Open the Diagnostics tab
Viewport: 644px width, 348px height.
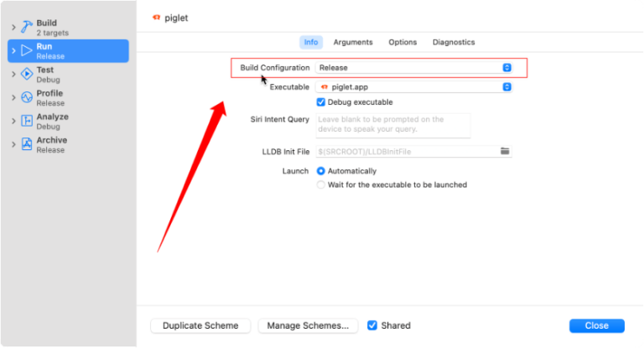pos(454,42)
